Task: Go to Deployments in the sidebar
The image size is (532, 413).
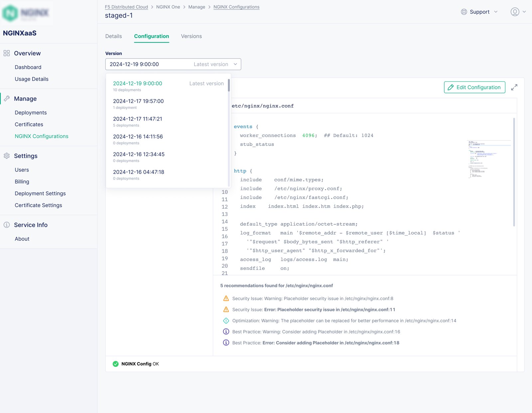Action: [x=31, y=113]
